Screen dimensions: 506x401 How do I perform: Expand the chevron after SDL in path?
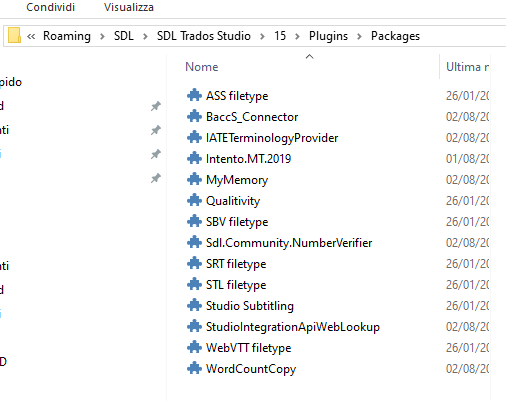click(145, 36)
